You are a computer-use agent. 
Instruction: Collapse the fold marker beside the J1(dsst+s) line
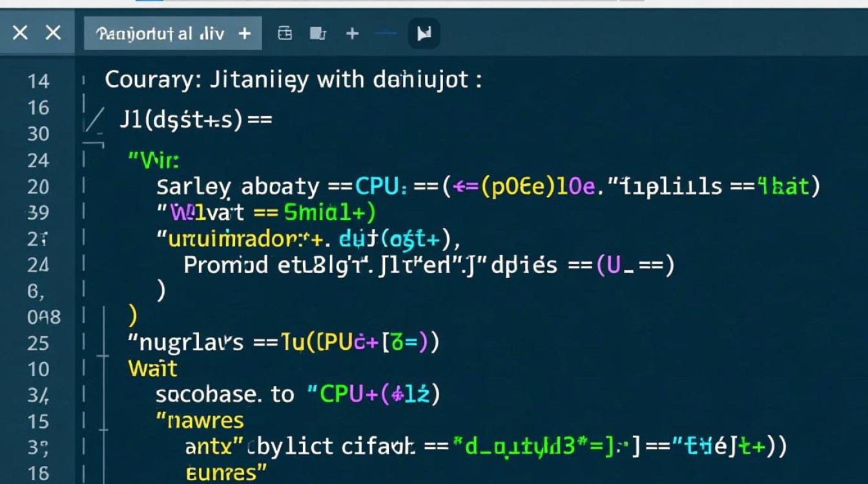tap(94, 121)
